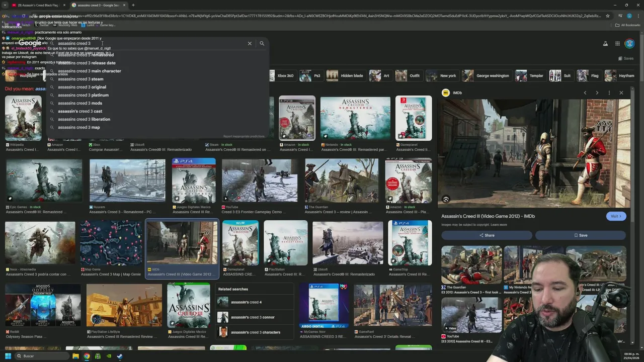Select suggestion 'assassins creed 3 liberation'

84,119
